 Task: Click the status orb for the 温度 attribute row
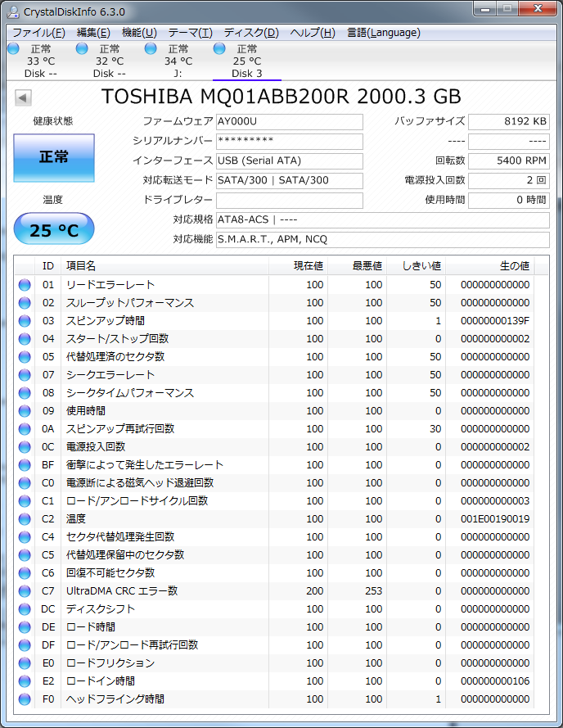pyautogui.click(x=25, y=519)
